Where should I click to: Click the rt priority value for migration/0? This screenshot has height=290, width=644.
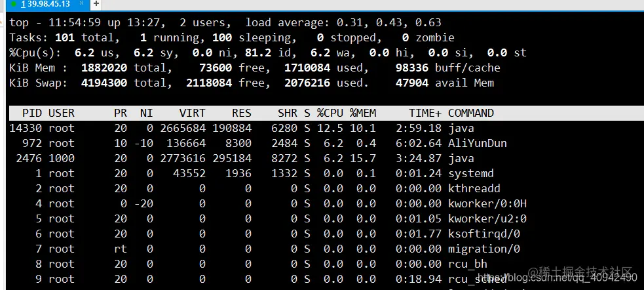[121, 249]
